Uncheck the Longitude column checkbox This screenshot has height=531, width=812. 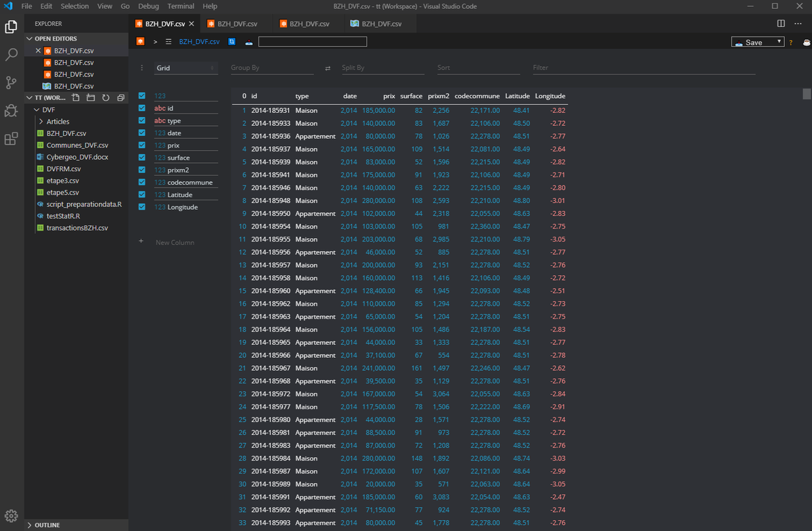click(x=142, y=207)
